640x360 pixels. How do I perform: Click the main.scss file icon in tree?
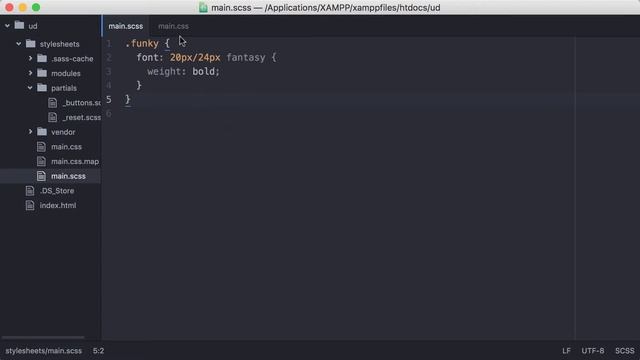(x=41, y=176)
